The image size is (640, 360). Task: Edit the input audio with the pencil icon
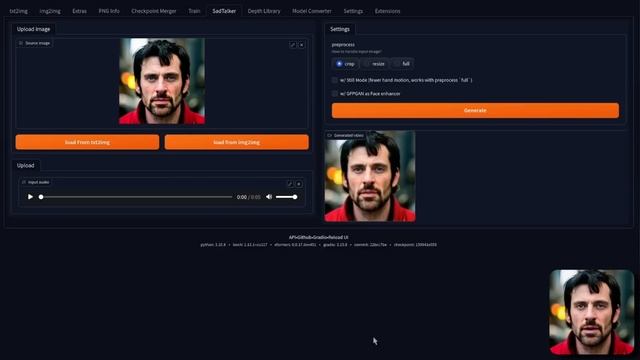[290, 184]
